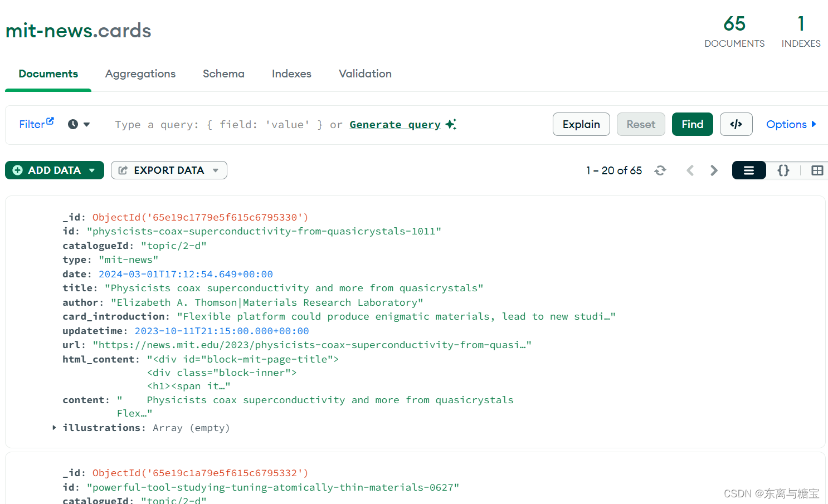
Task: Click the mit-news.cards collection title
Action: click(79, 31)
